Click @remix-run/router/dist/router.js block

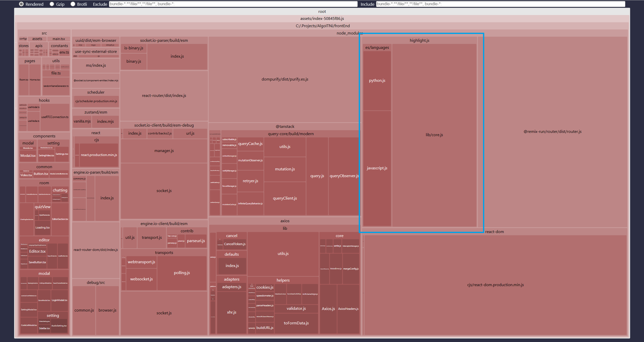[552, 132]
